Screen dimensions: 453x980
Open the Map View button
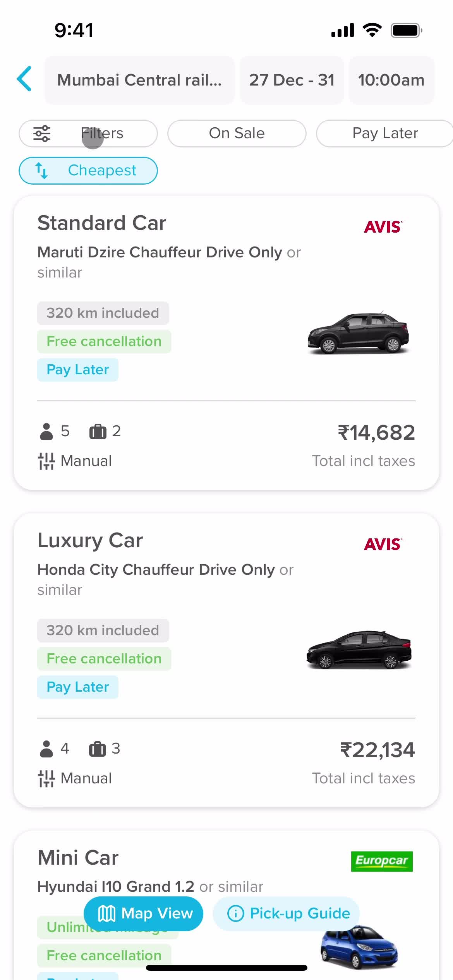click(143, 913)
